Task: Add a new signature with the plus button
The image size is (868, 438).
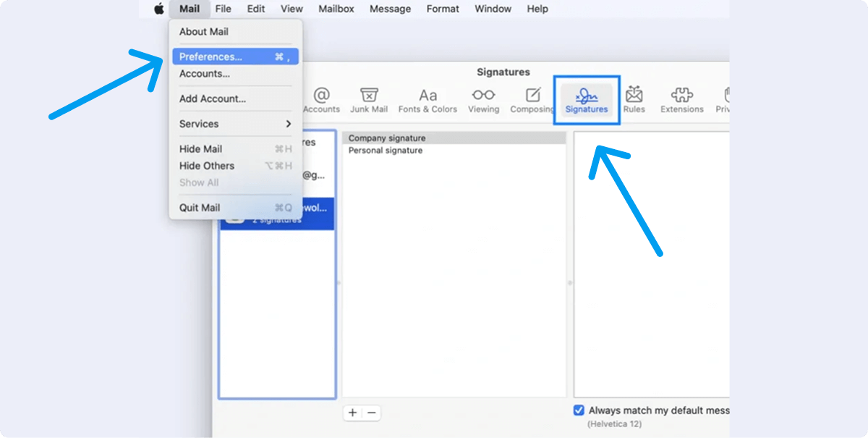Action: click(352, 412)
